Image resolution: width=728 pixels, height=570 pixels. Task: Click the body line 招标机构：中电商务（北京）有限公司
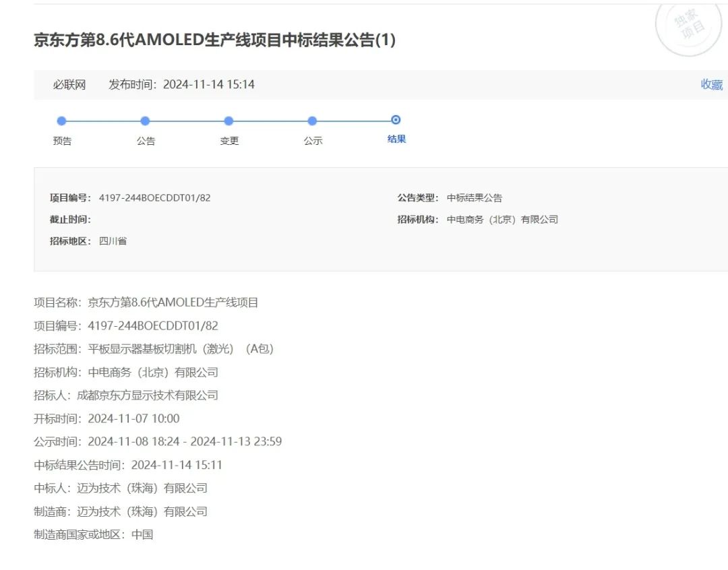[126, 373]
